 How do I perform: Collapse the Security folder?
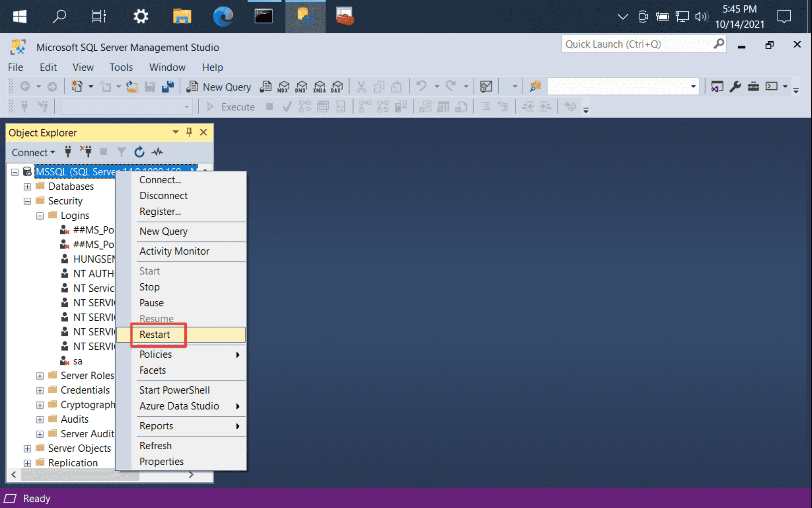click(27, 201)
